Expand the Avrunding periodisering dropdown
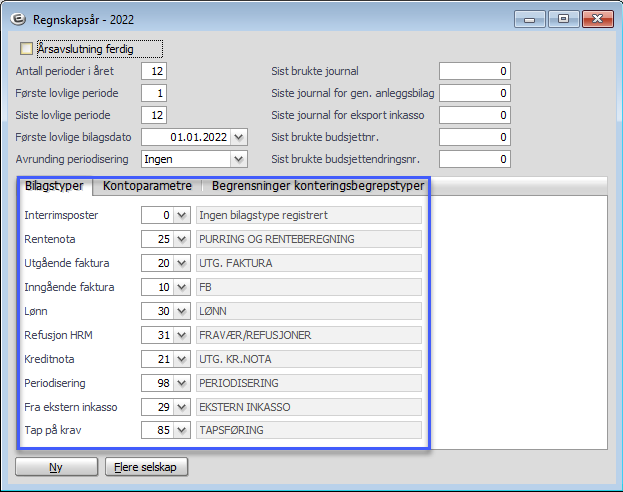 [x=238, y=159]
